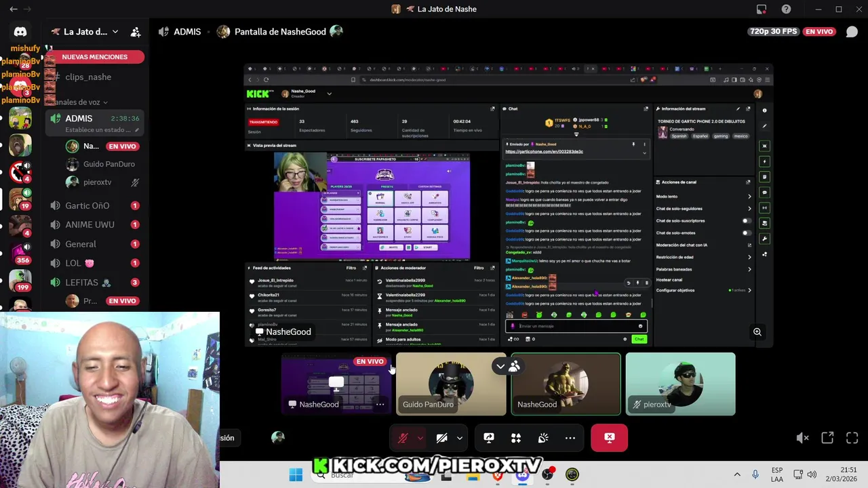Image resolution: width=868 pixels, height=488 pixels.
Task: Open Filtro in Feed de actividades
Action: point(351,268)
